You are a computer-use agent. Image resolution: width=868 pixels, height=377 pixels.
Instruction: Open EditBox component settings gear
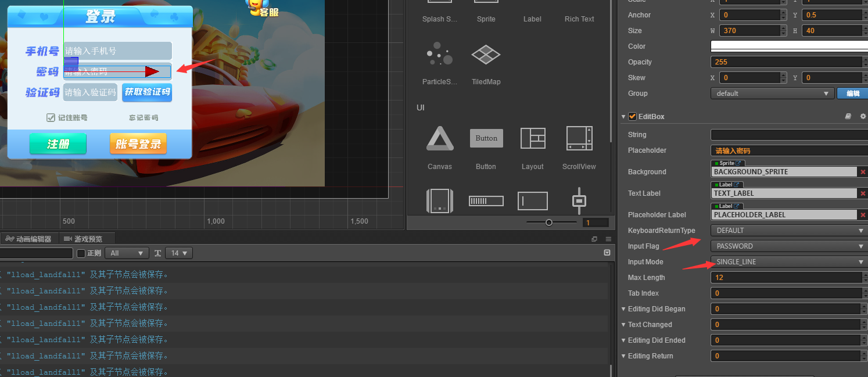pos(863,117)
